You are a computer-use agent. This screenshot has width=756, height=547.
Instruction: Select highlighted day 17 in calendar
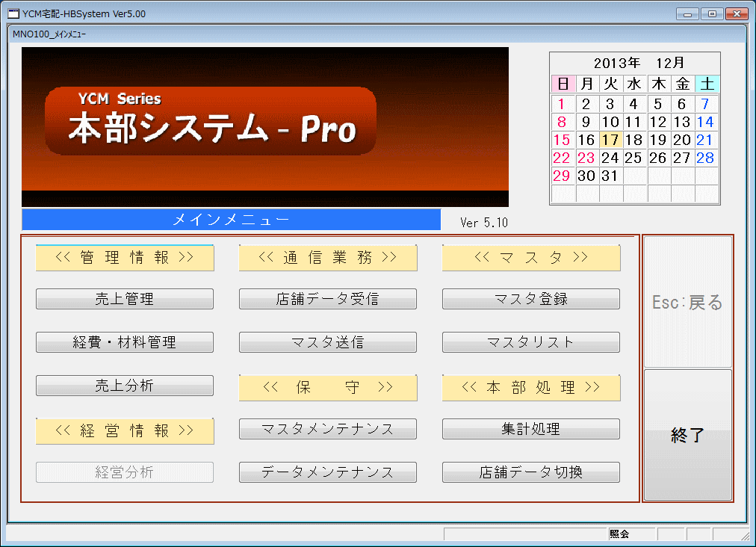click(610, 140)
